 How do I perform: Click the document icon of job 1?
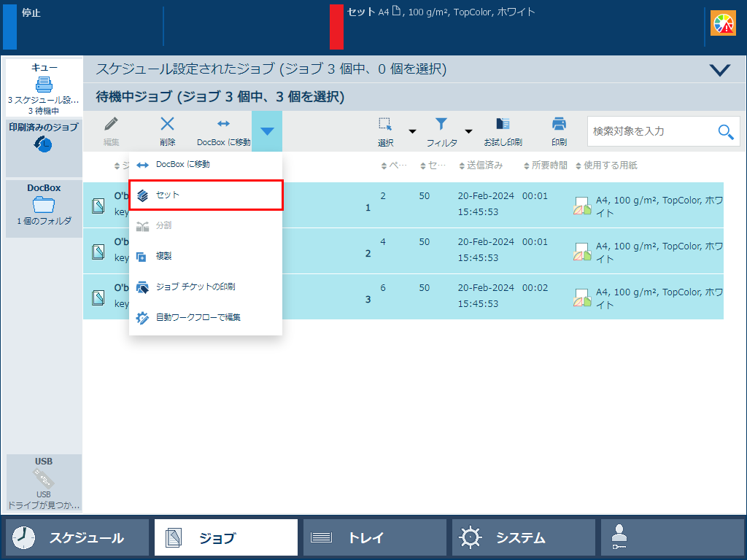point(98,206)
